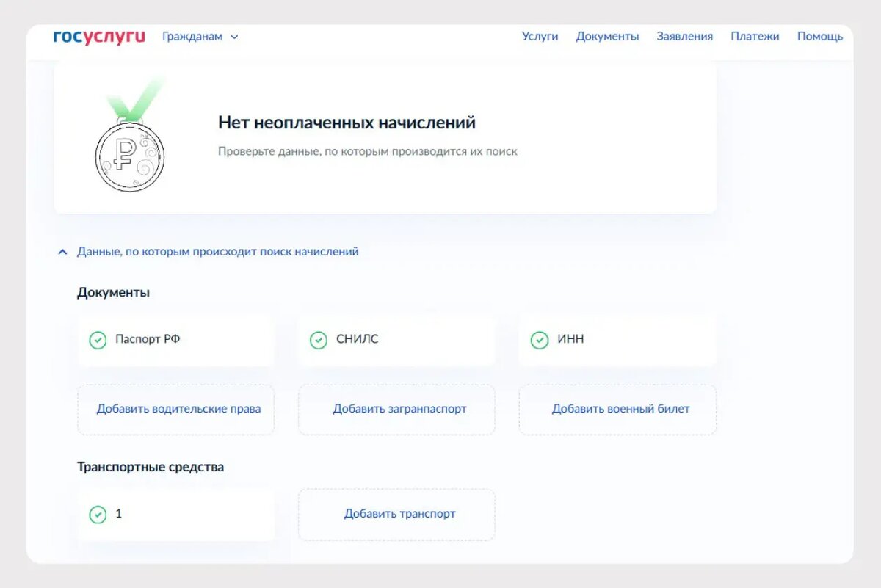Click the Документы section heading
The image size is (881, 588).
point(113,292)
